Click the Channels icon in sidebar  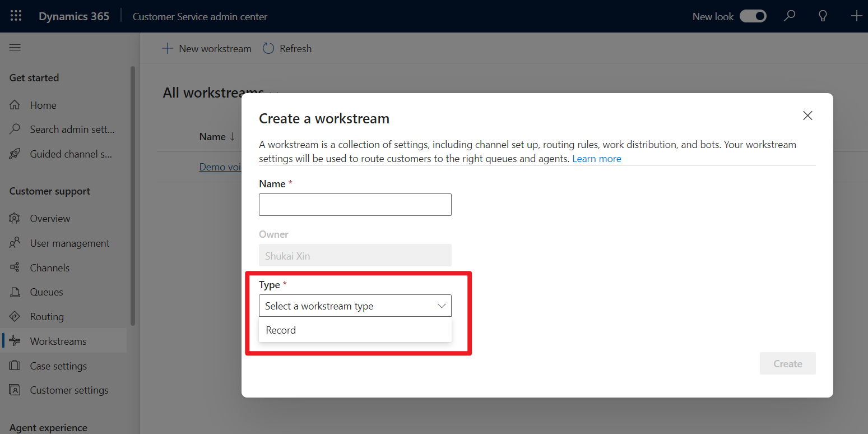pyautogui.click(x=15, y=268)
